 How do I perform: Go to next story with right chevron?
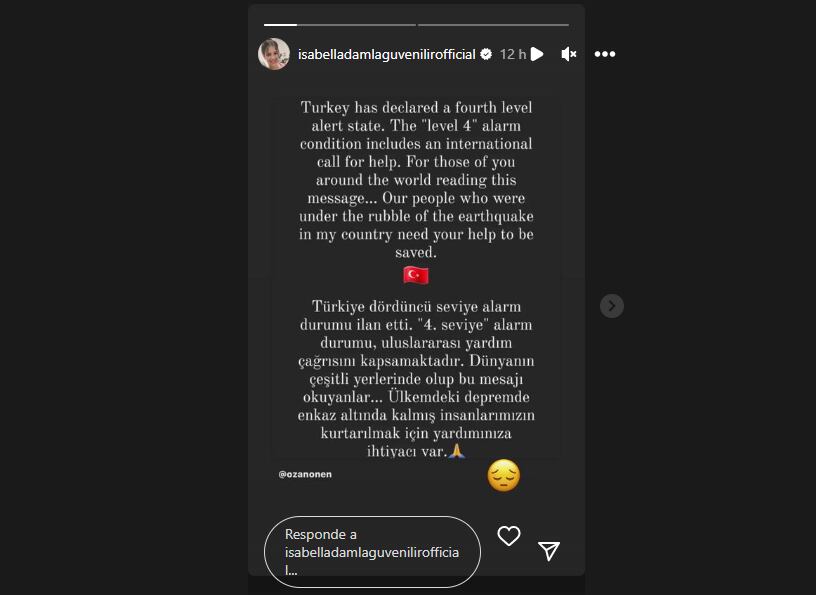click(612, 306)
